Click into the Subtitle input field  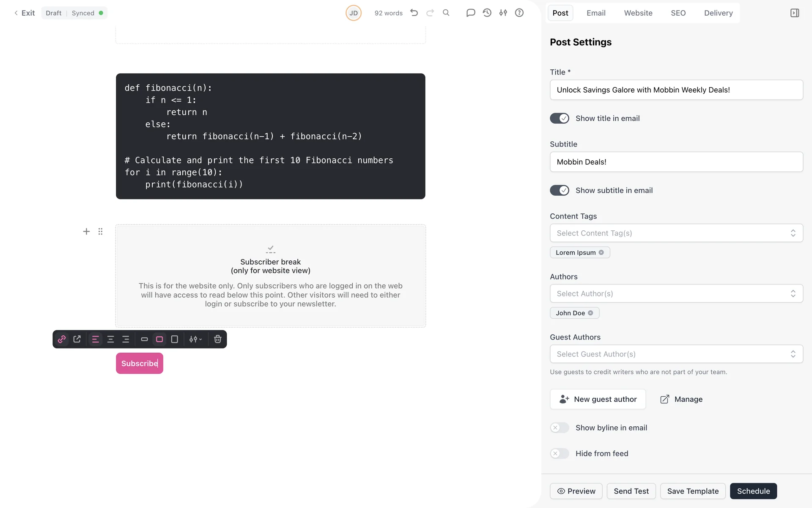click(676, 162)
